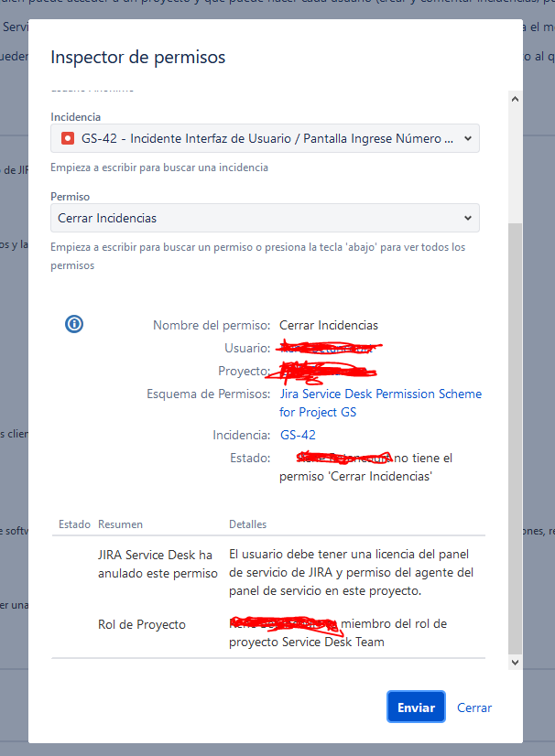The width and height of the screenshot is (555, 756).
Task: Click the 'Nombre del permiso:' label
Action: (x=212, y=325)
